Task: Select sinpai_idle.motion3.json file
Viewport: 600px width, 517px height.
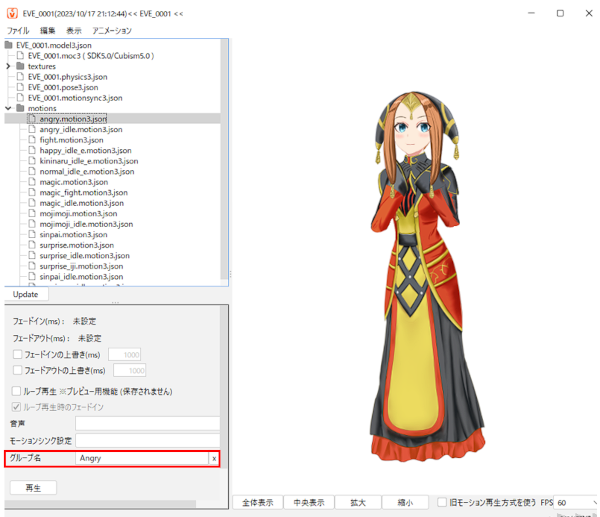Action: coord(81,277)
